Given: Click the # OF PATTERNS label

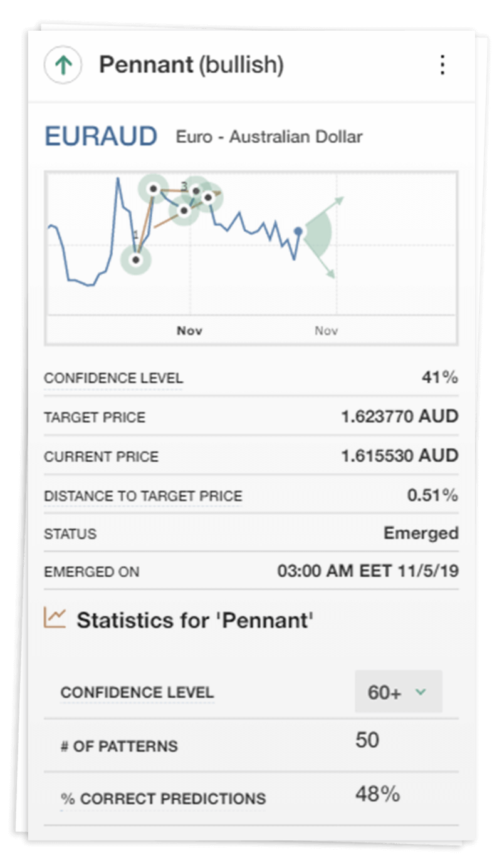Looking at the screenshot, I should (x=119, y=747).
